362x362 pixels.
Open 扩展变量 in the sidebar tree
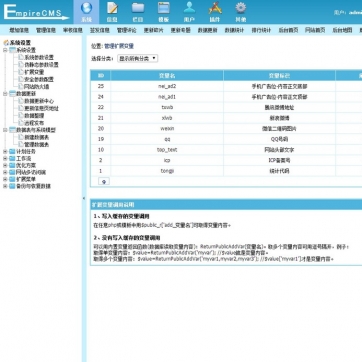[34, 72]
